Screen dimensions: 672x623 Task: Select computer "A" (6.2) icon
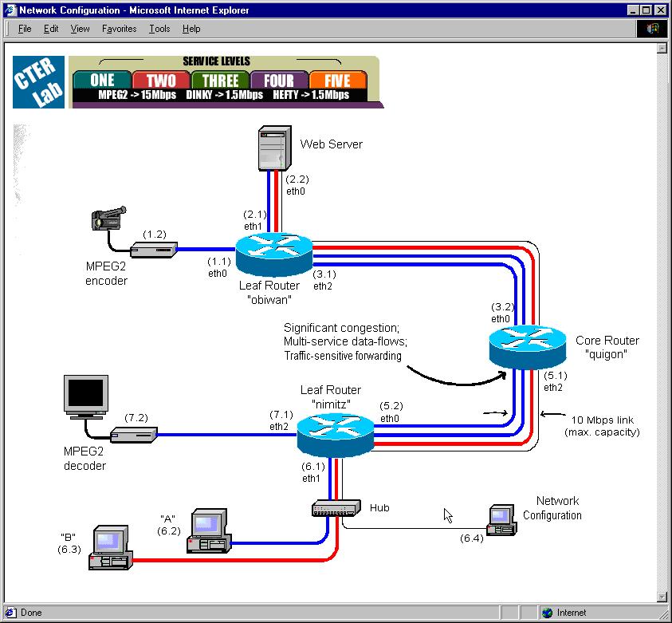tap(207, 532)
